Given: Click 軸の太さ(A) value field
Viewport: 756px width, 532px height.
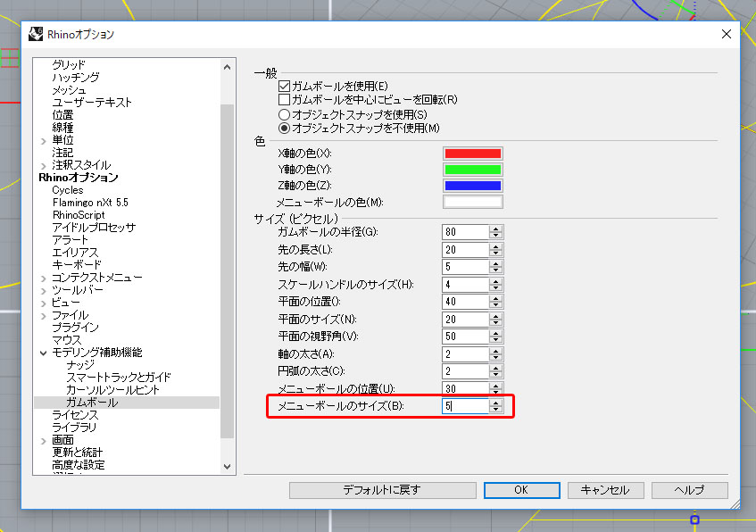Looking at the screenshot, I should coord(465,354).
